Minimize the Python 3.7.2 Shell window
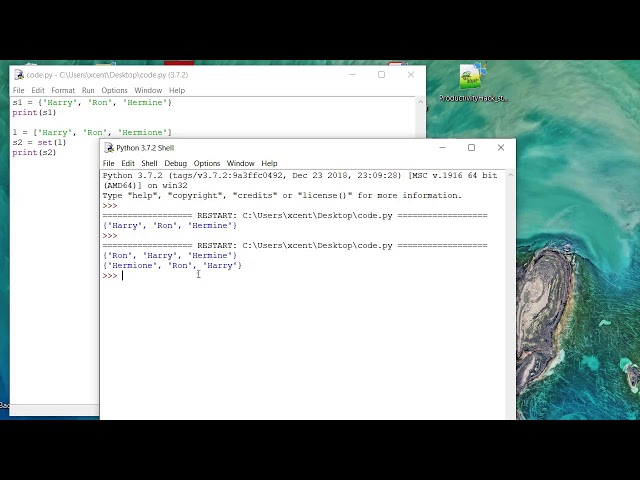This screenshot has height=480, width=640. (x=442, y=147)
